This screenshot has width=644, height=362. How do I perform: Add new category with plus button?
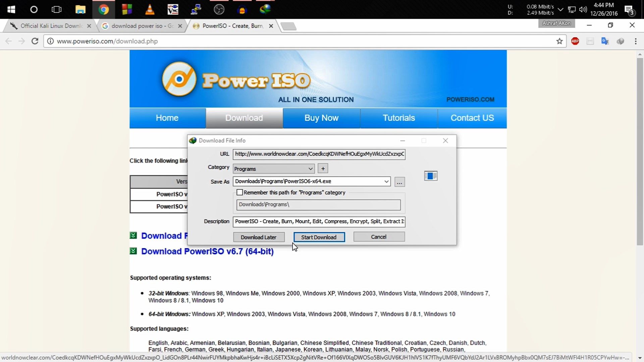[x=323, y=169]
